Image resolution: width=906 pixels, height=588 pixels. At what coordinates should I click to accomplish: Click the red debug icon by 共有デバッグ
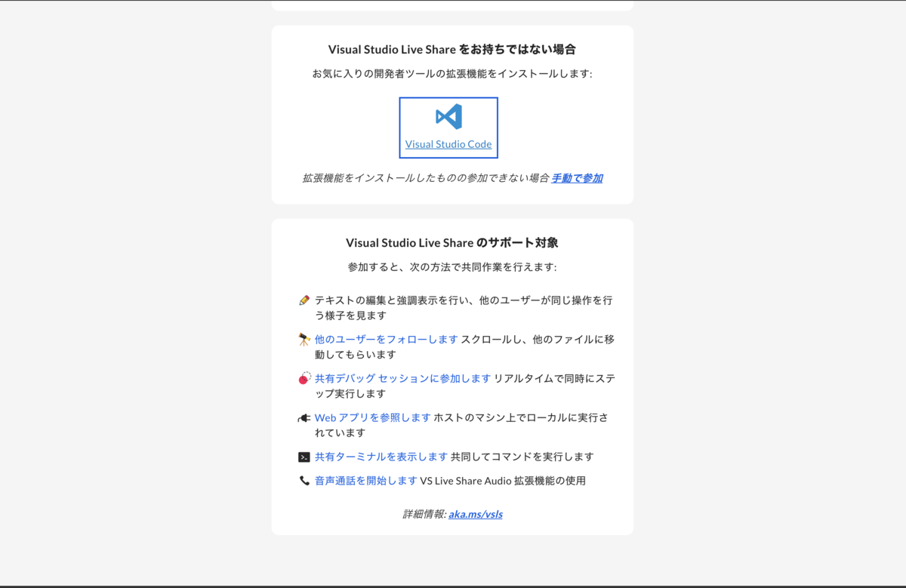click(x=304, y=378)
